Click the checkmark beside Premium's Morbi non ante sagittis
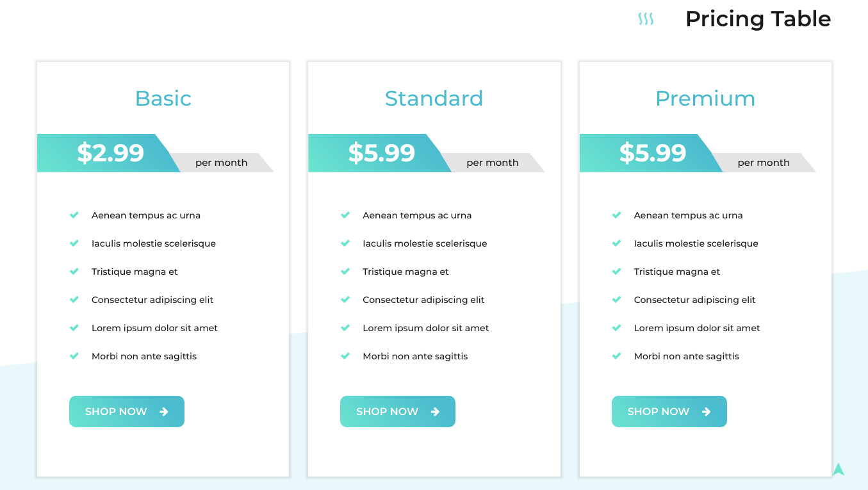This screenshot has height=490, width=868. tap(616, 356)
